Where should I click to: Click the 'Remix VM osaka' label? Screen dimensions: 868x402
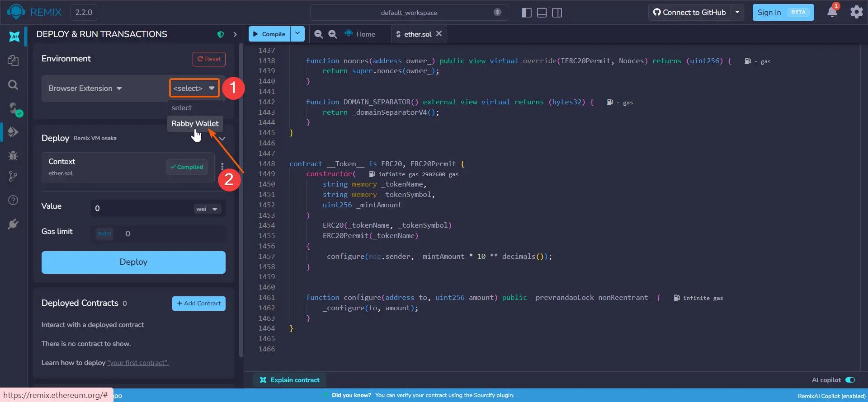(95, 138)
